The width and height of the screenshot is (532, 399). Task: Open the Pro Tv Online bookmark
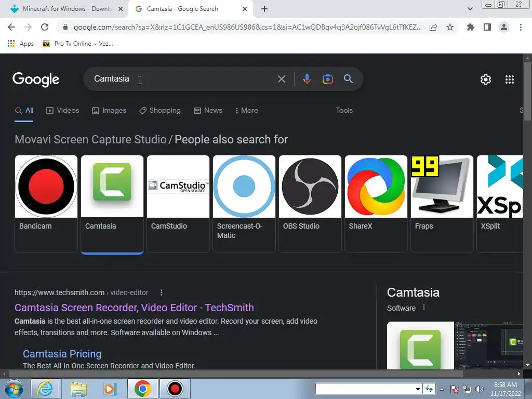[78, 44]
